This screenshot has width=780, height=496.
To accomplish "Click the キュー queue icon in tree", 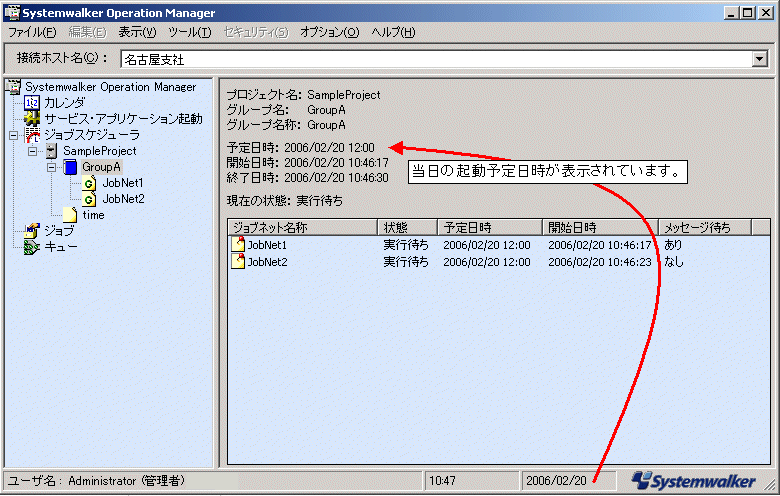I will [x=32, y=246].
